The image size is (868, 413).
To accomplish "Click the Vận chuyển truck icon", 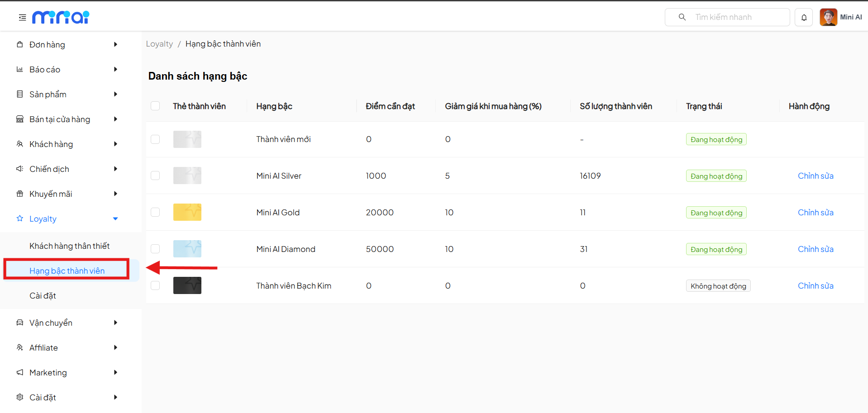I will point(20,323).
